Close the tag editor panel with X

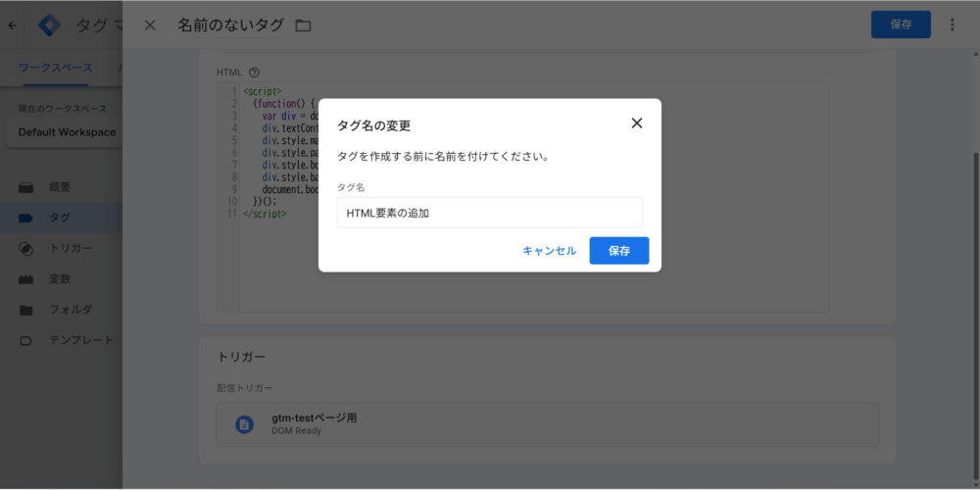pyautogui.click(x=150, y=25)
